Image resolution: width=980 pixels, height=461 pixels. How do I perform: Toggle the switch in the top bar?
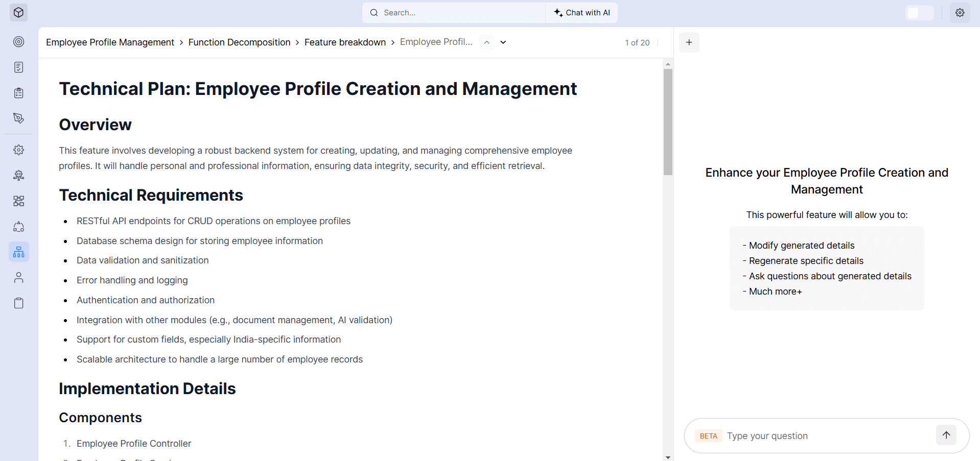point(919,13)
